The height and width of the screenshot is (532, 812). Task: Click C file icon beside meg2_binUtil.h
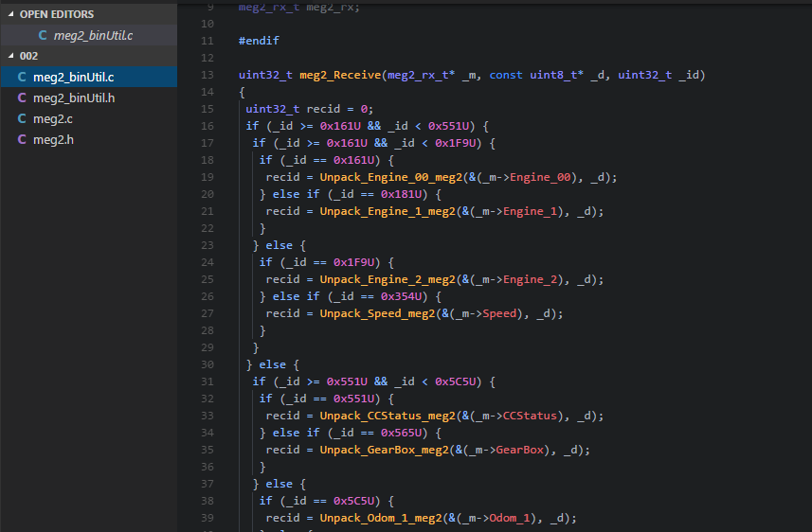[x=22, y=98]
